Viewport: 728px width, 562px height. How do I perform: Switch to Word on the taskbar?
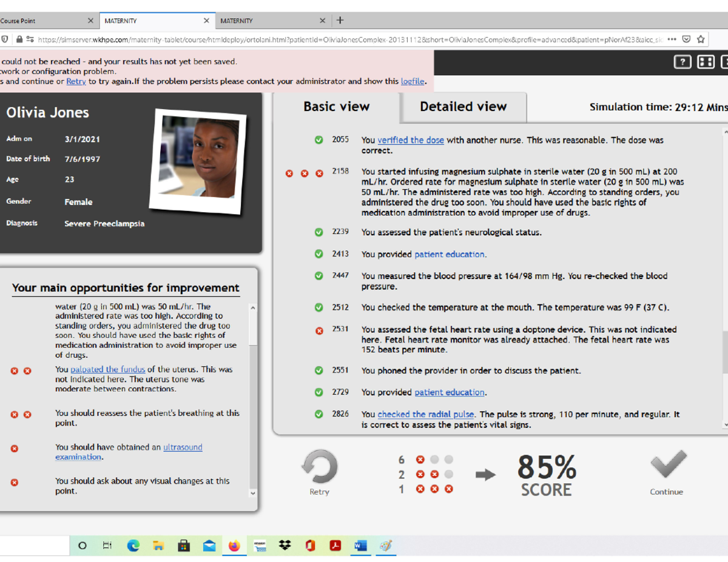(x=360, y=546)
